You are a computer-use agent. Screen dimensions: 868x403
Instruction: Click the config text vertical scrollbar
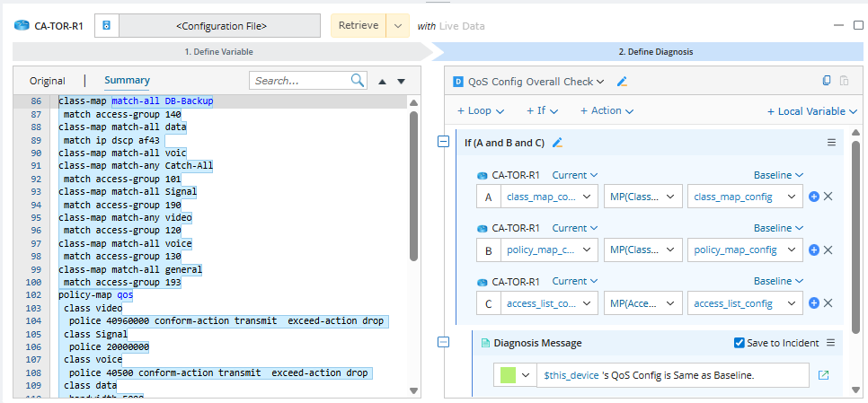point(413,186)
